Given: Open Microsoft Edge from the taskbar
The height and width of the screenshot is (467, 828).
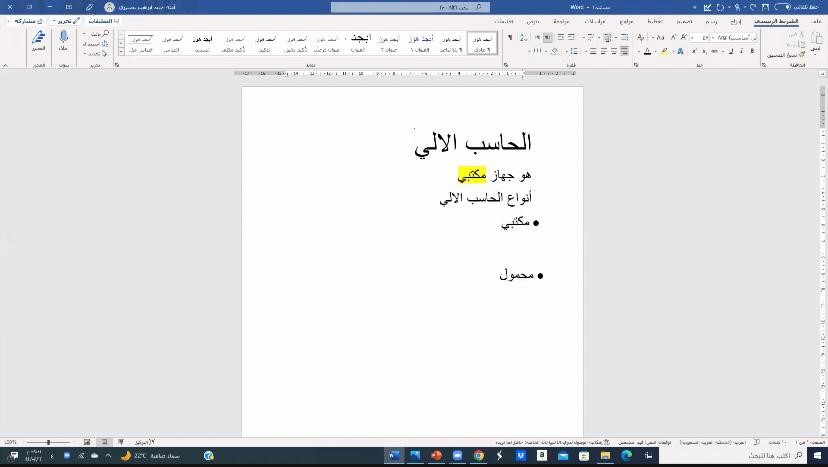Looking at the screenshot, I should (x=626, y=455).
